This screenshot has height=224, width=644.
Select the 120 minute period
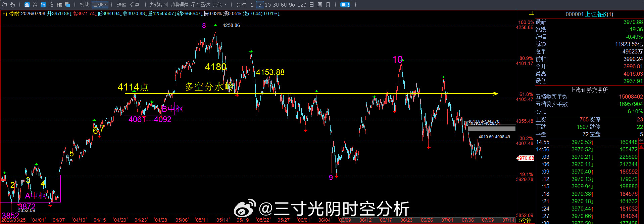[x=302, y=5]
